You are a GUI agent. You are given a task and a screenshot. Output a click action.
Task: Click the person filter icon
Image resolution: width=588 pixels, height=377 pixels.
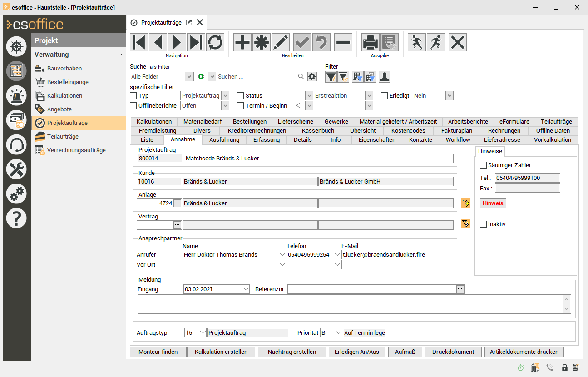click(x=385, y=77)
